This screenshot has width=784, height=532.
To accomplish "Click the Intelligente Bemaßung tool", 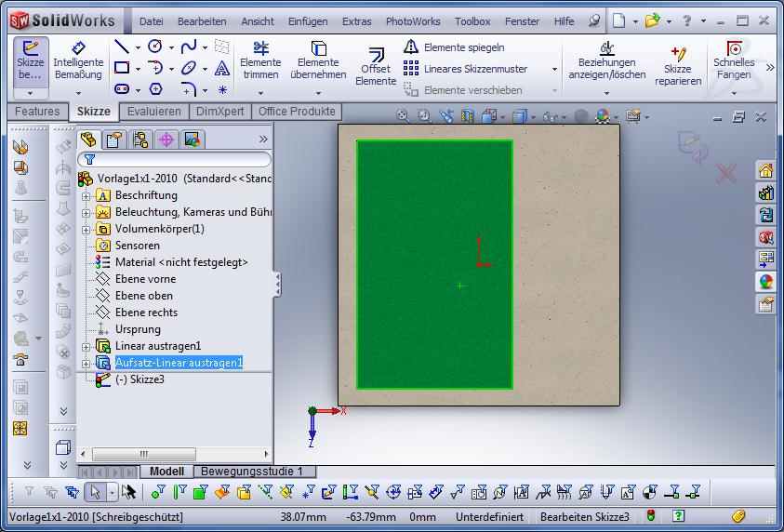I will point(78,60).
